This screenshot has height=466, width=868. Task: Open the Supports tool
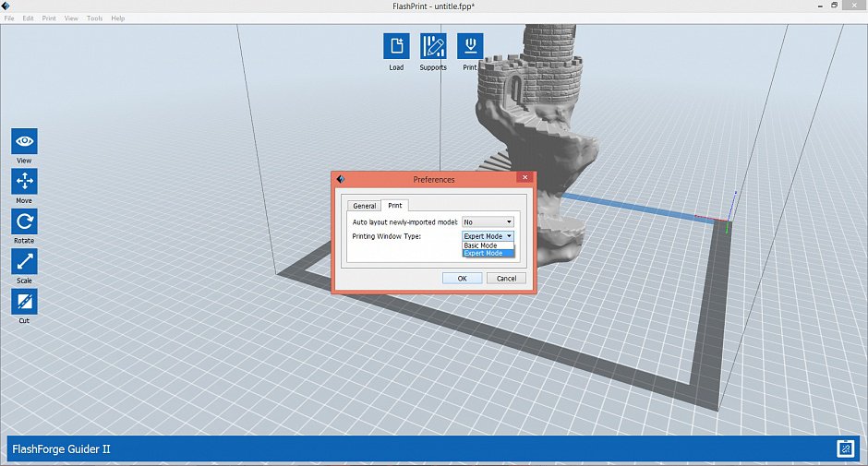(x=433, y=46)
